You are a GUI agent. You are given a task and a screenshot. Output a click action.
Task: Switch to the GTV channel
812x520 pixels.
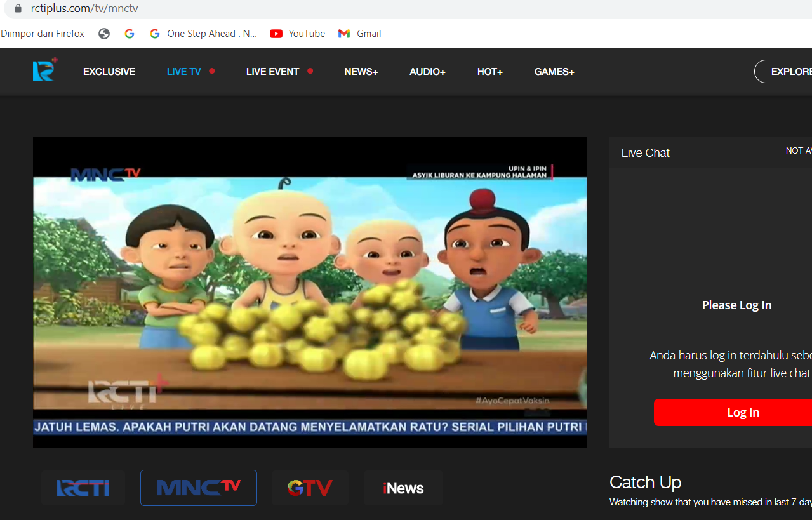click(310, 488)
